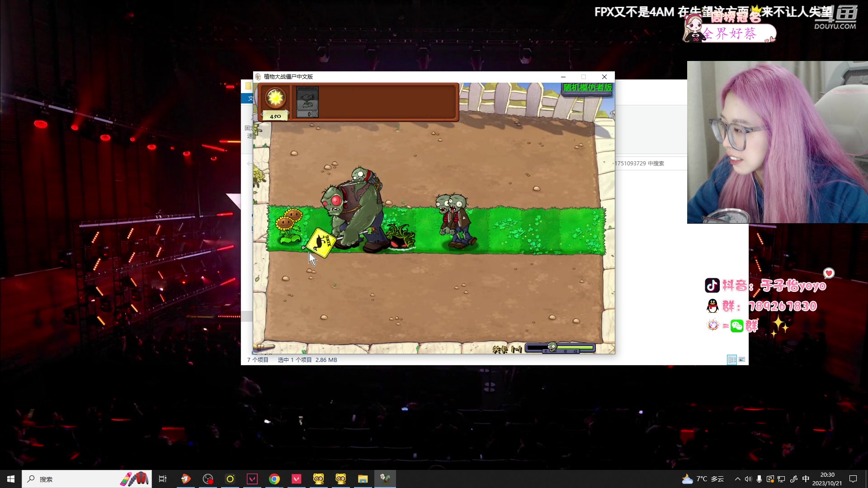Viewport: 868px width, 488px height.
Task: Open the volume control in system tray
Action: (x=748, y=479)
